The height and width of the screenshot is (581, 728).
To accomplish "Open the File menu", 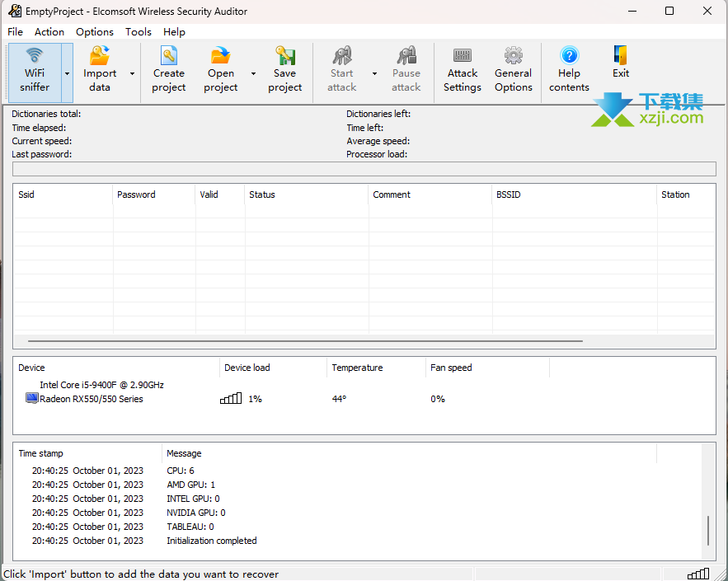I will point(16,31).
